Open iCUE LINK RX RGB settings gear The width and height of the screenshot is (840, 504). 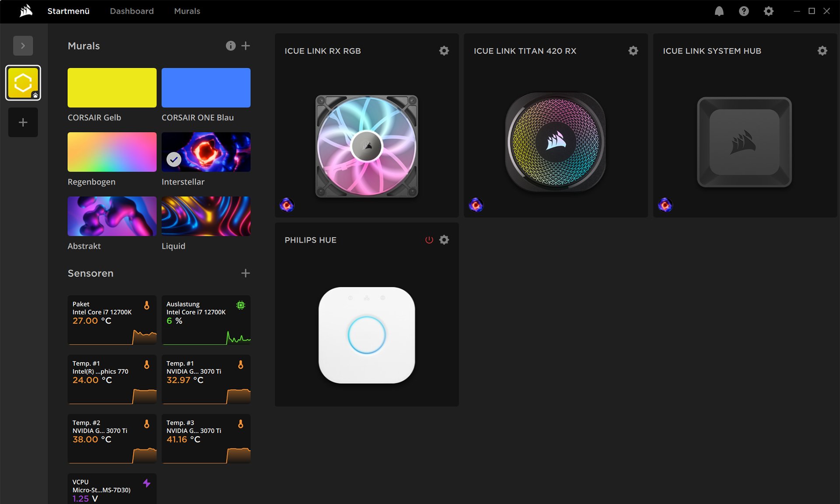tap(444, 51)
